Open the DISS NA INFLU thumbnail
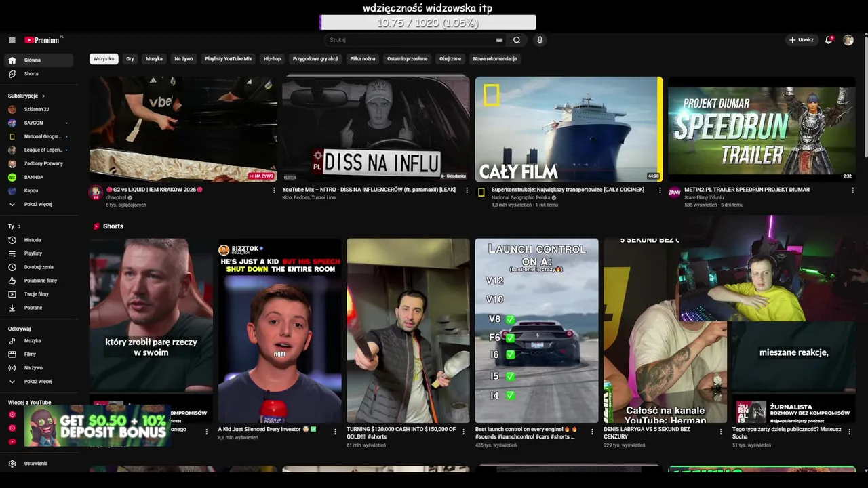 pos(376,129)
